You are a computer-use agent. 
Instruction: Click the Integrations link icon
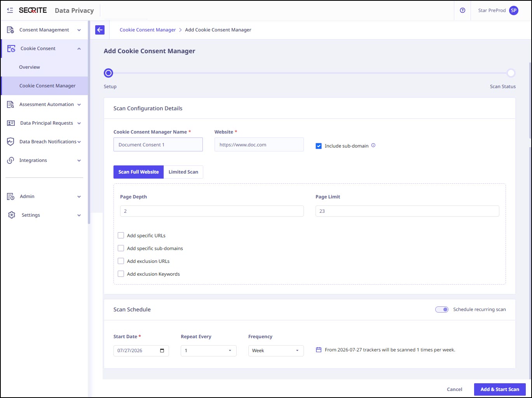tap(10, 160)
